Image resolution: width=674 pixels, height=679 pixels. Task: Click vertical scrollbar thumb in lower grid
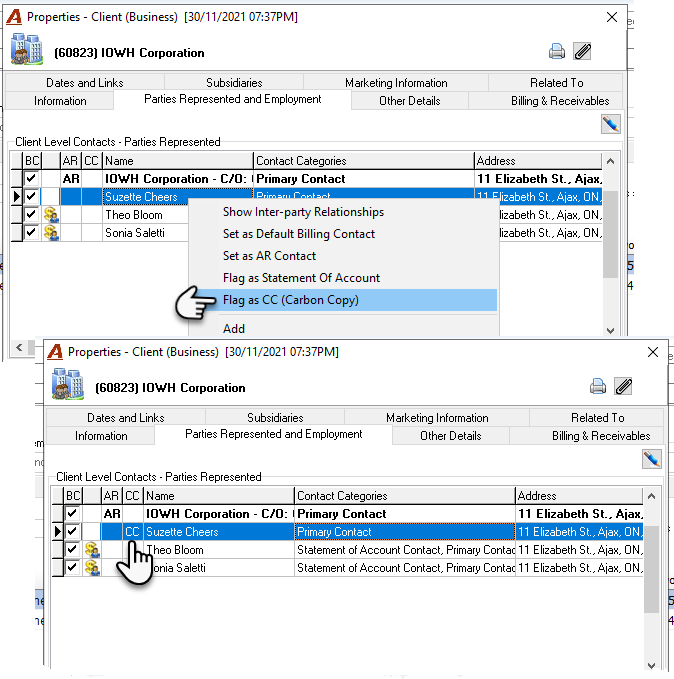pos(651,569)
